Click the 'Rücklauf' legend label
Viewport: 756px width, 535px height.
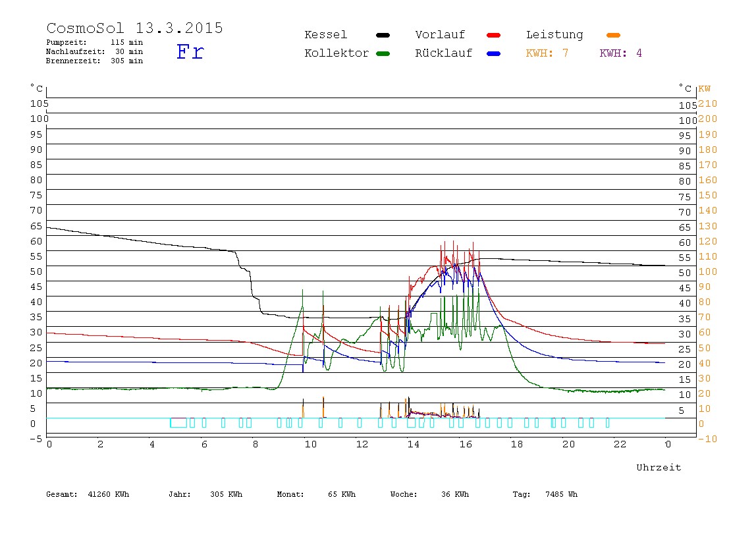tap(444, 53)
